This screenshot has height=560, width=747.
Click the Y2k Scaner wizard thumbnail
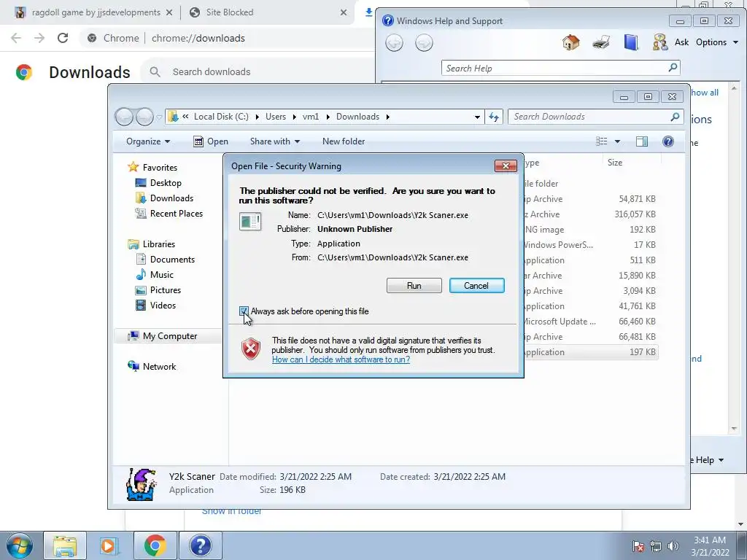tap(142, 484)
